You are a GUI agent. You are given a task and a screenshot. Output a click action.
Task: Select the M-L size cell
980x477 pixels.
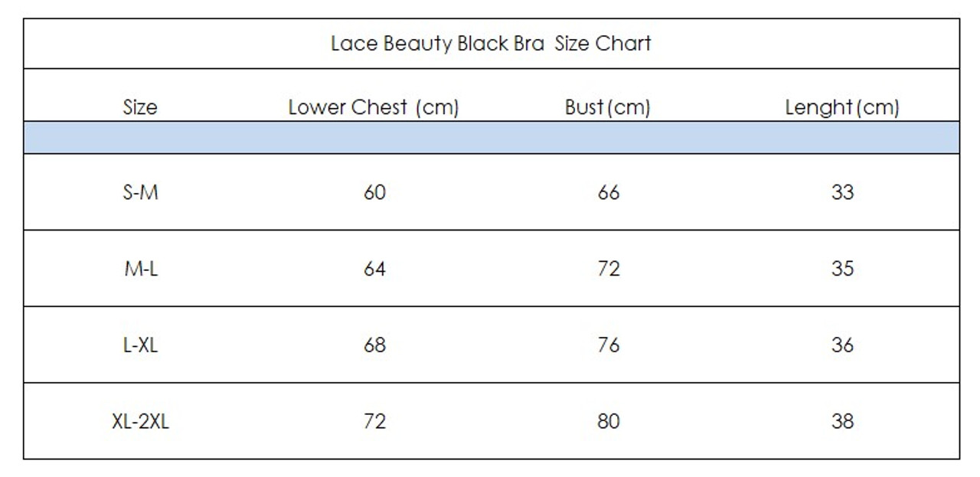(x=140, y=269)
